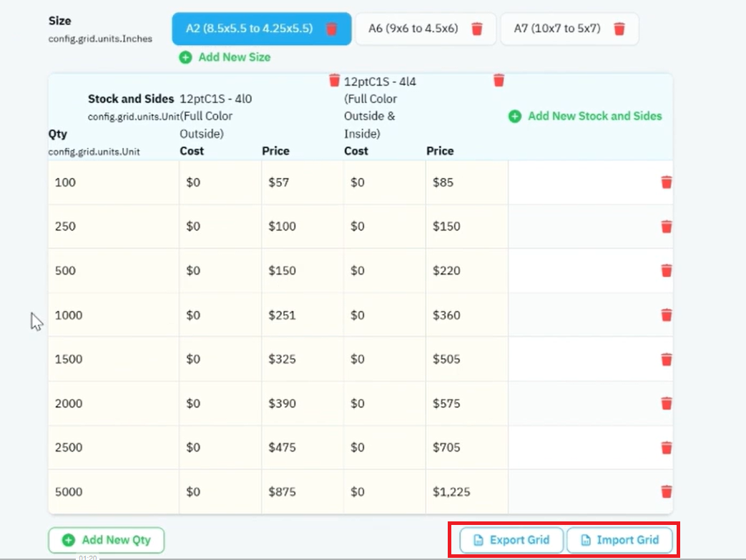Viewport: 746px width, 560px height.
Task: Edit the $705 price cell
Action: [467, 448]
